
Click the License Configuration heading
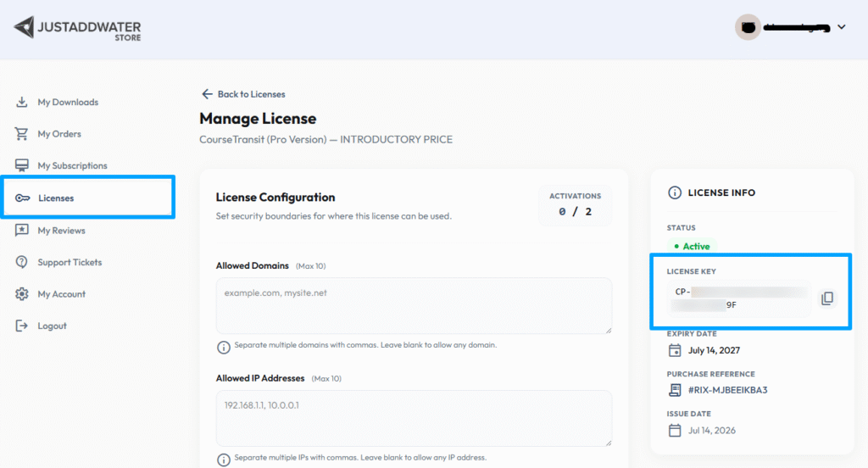(x=275, y=198)
